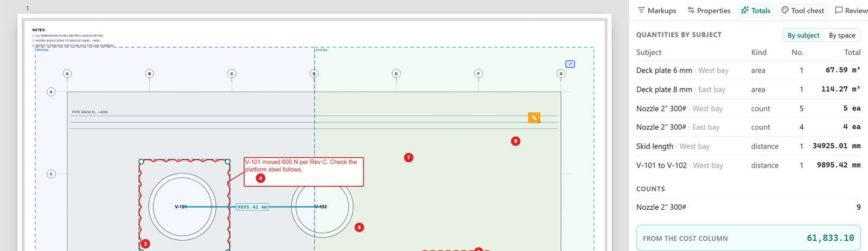The width and height of the screenshot is (868, 251).
Task: Select red count marker number 7
Action: (x=409, y=158)
